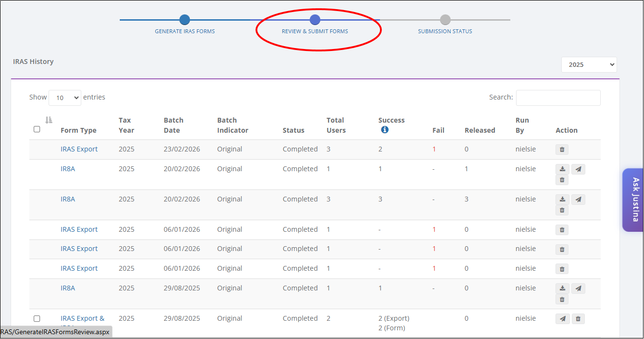Click the Total Users column header
644x339 pixels.
(x=336, y=125)
